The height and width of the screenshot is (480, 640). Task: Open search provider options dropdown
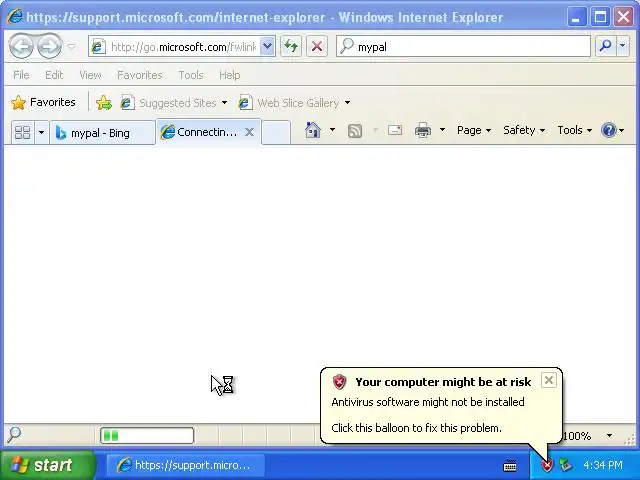tap(622, 46)
